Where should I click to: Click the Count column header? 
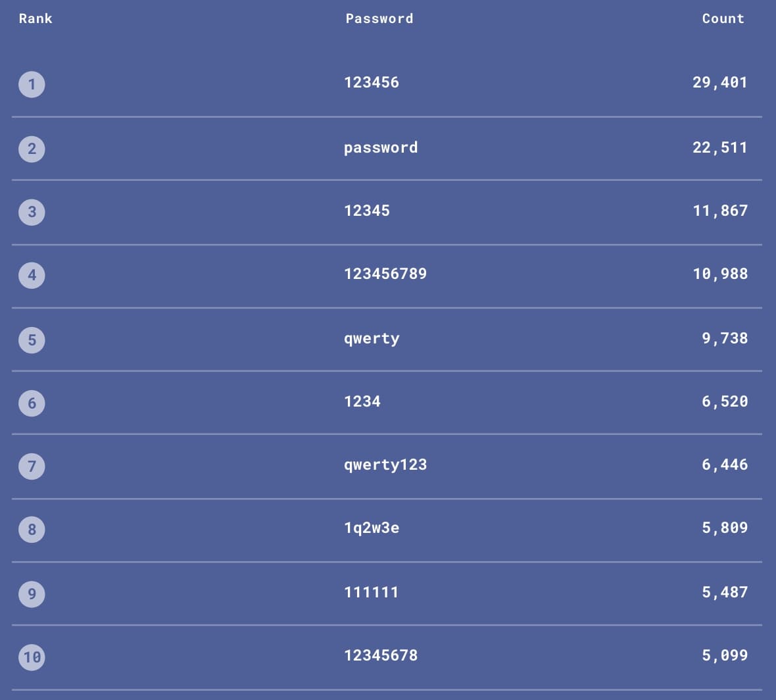pyautogui.click(x=723, y=18)
